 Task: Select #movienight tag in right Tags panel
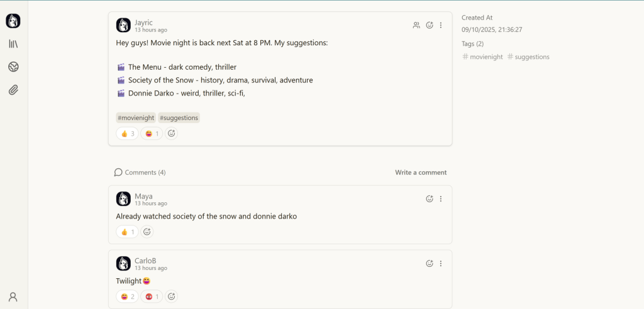pos(483,57)
